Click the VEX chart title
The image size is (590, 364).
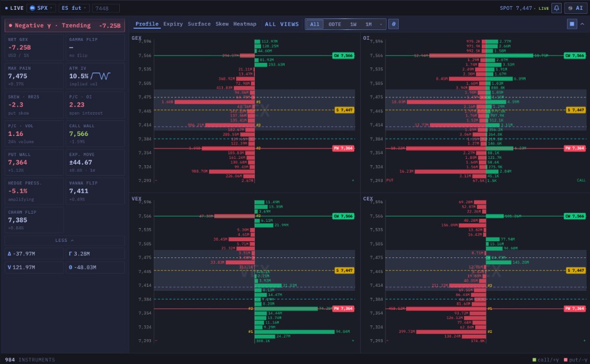tap(136, 199)
